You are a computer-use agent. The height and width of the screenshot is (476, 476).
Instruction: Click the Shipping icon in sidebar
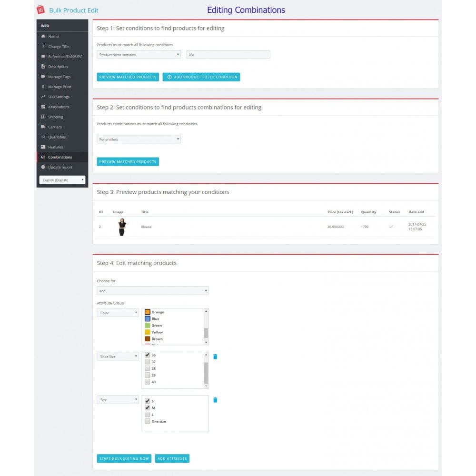(x=43, y=117)
